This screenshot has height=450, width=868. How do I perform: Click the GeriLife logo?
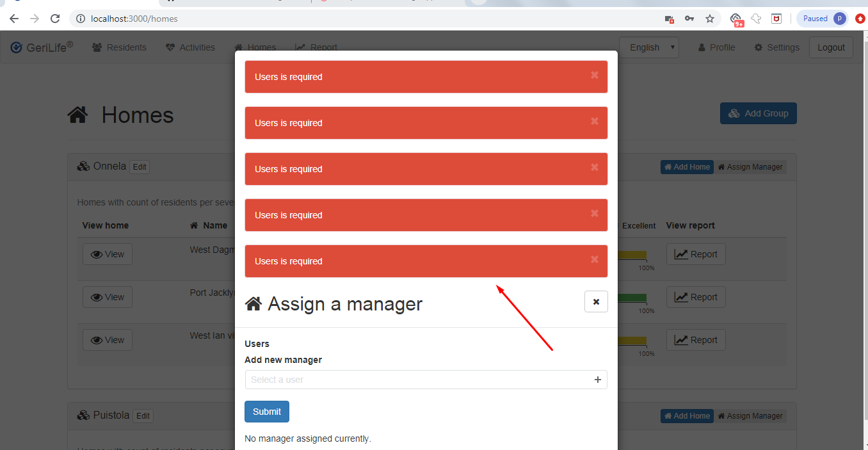point(42,47)
